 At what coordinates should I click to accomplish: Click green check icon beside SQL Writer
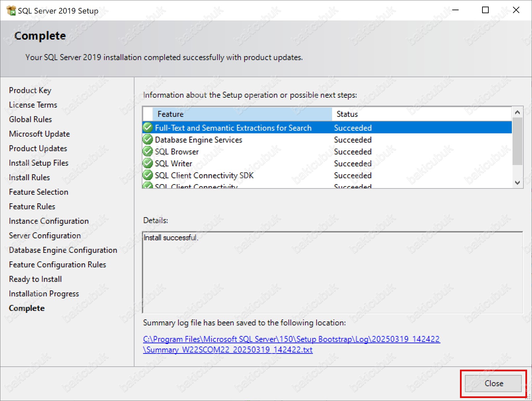coord(148,163)
